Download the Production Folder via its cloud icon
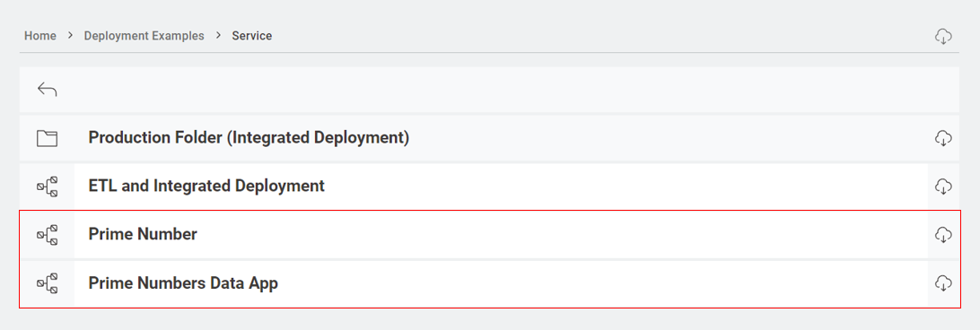This screenshot has height=330, width=980. coord(943,137)
